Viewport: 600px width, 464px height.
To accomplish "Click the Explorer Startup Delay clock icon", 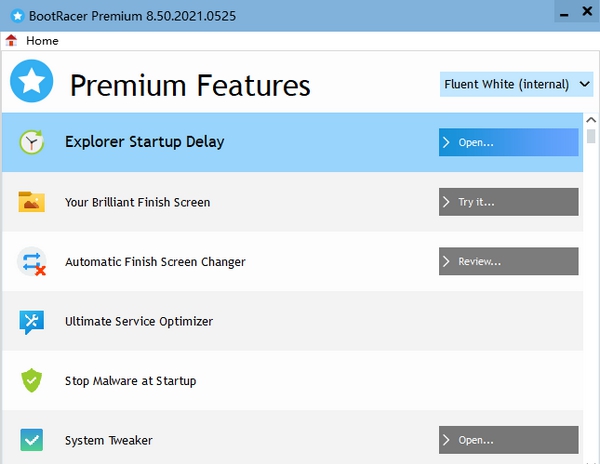I will point(31,142).
